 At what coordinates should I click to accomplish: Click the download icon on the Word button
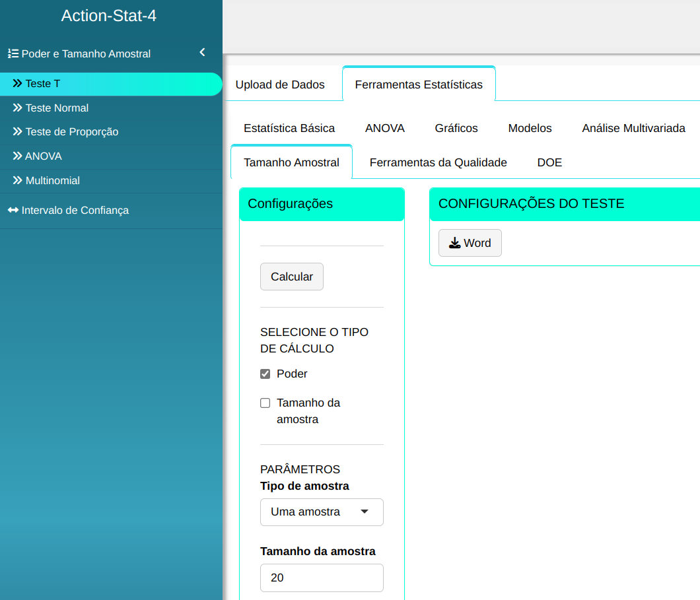pos(455,243)
